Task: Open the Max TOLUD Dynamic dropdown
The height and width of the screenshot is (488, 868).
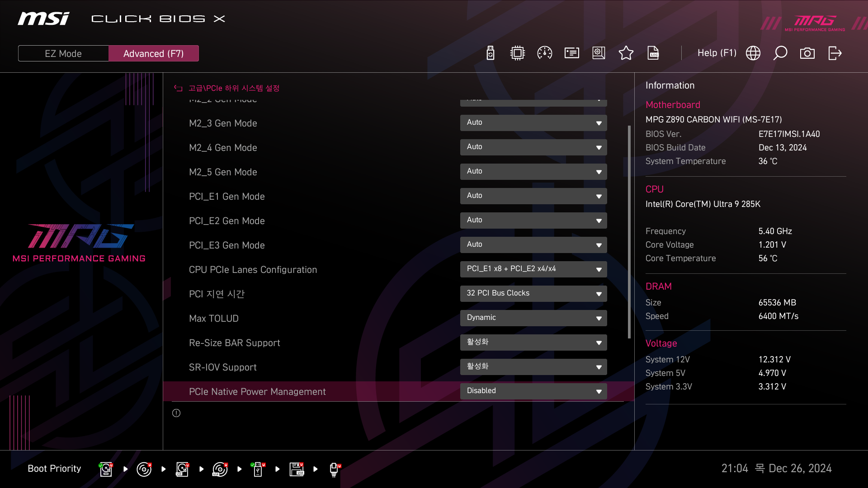Action: click(533, 318)
